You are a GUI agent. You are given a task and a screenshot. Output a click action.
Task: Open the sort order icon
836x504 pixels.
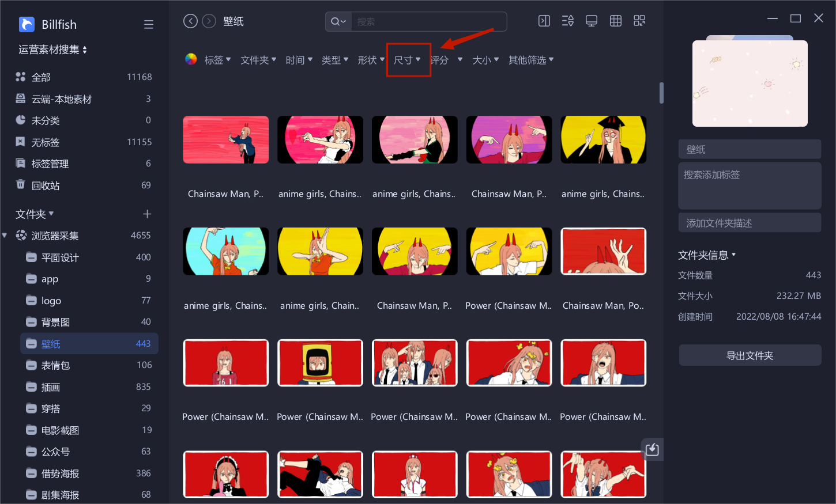(568, 21)
